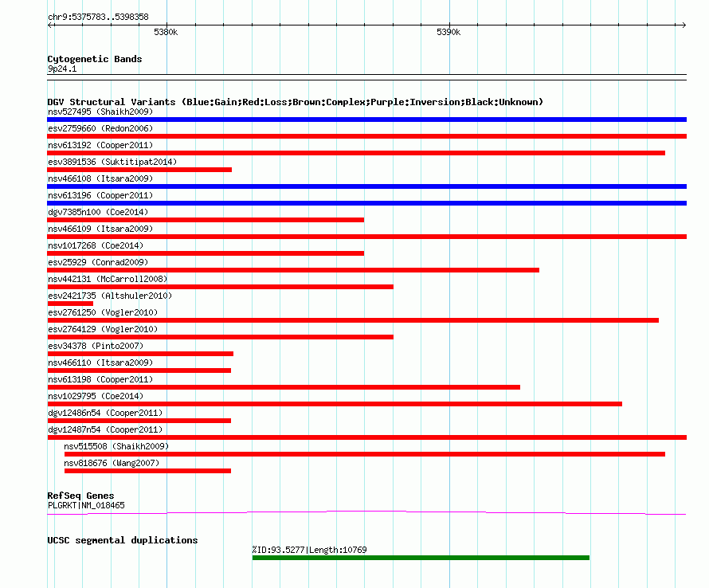Select the dgv7385n100 (Coe2014) label

98,212
